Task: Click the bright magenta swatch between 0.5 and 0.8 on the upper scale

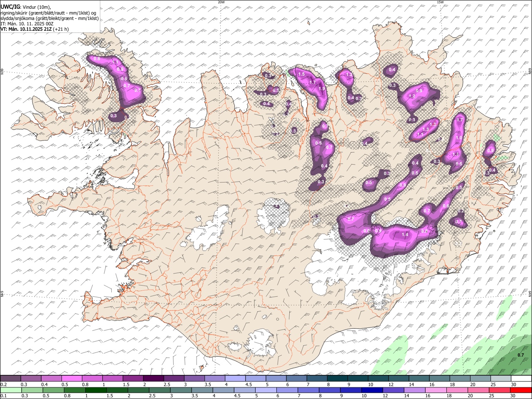Action: click(72, 379)
